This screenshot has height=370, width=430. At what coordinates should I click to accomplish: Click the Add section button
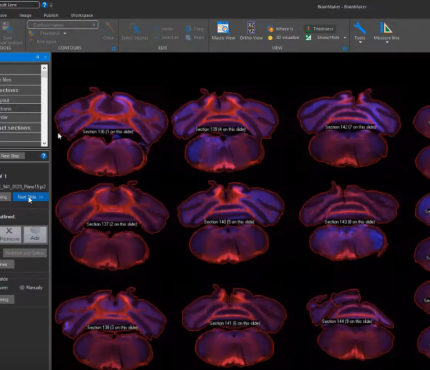(35, 235)
